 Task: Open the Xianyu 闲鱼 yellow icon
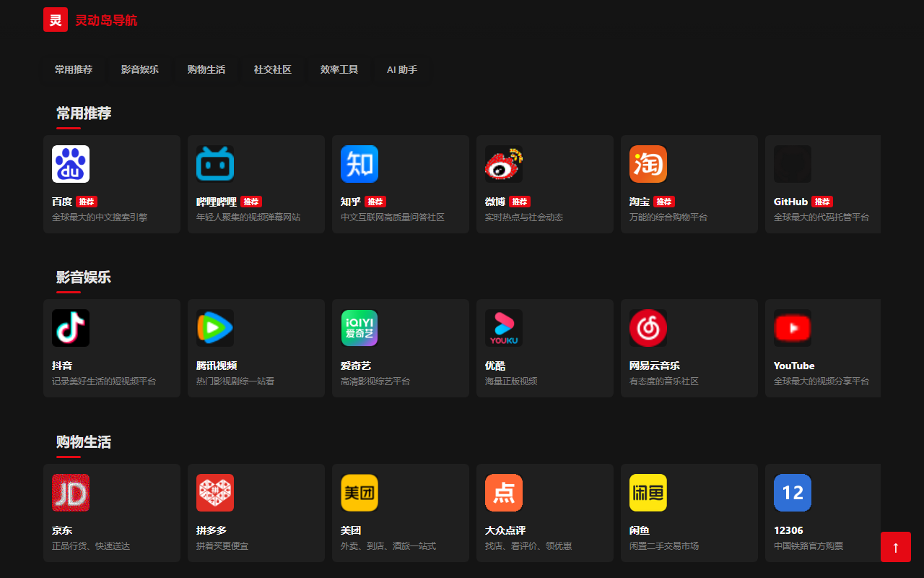tap(648, 493)
